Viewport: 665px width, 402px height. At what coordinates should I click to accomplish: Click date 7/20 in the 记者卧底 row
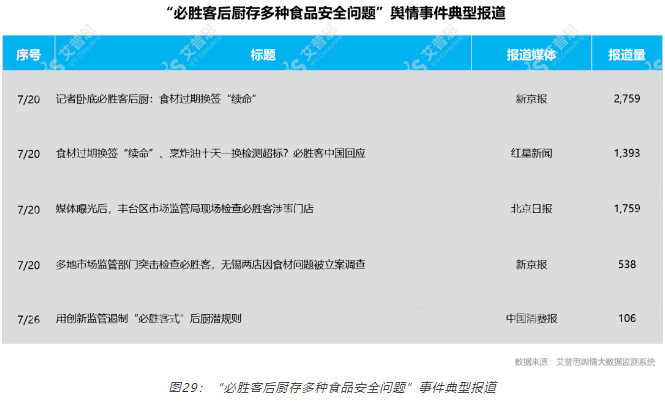29,99
